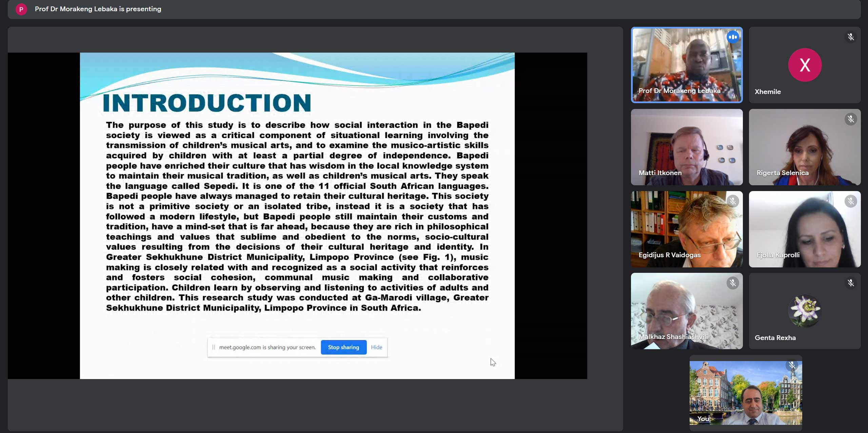The height and width of the screenshot is (433, 868).
Task: Click Genta Rexha's muted mic icon
Action: (850, 283)
